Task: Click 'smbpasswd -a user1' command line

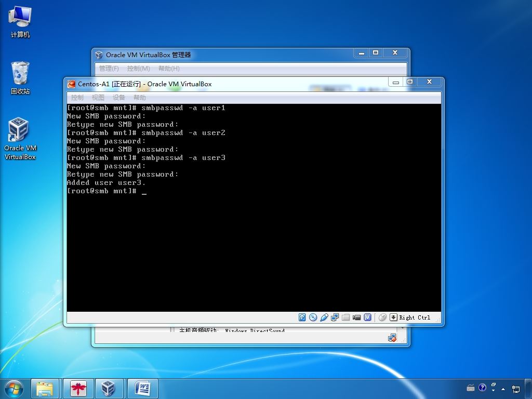Action: click(183, 108)
